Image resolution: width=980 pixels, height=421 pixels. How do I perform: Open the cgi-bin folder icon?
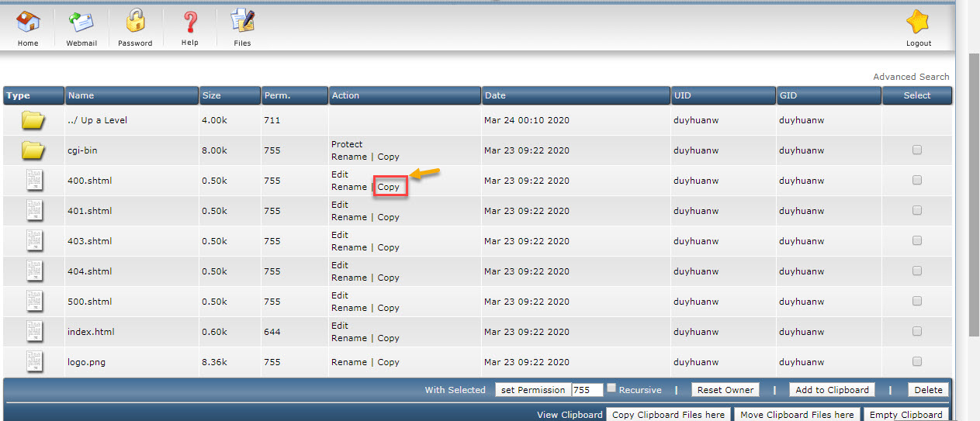(x=33, y=150)
